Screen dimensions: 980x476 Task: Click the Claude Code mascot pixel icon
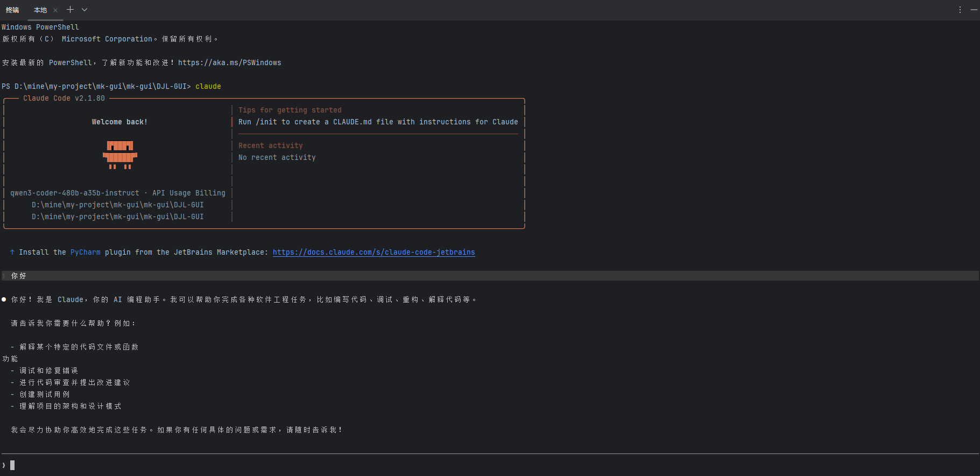click(120, 155)
